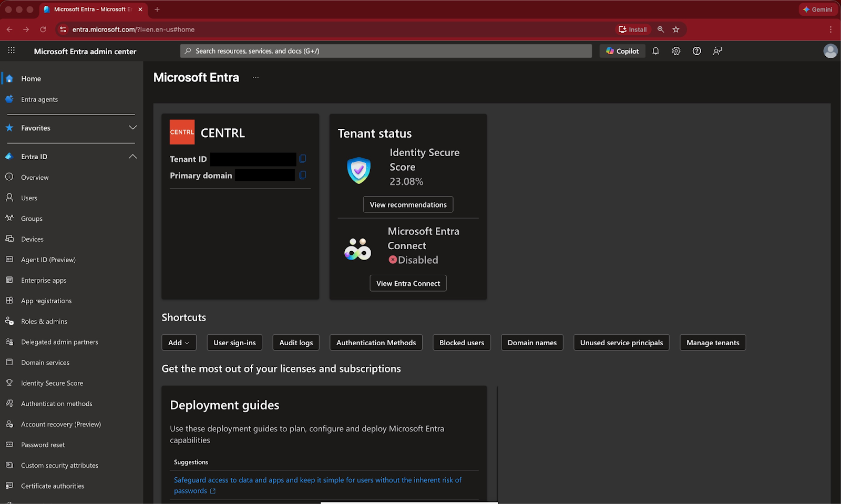Click the Groups icon in sidebar
This screenshot has height=504, width=841.
tap(9, 218)
